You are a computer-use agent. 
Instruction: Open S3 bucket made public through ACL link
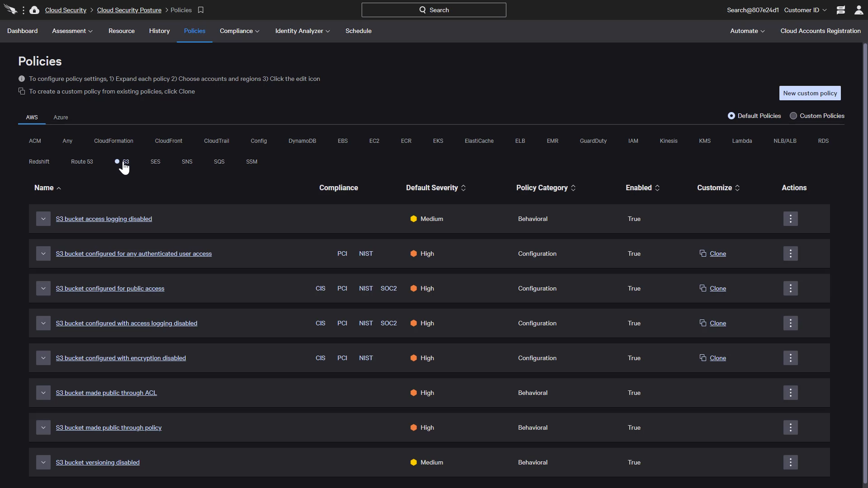click(x=106, y=393)
